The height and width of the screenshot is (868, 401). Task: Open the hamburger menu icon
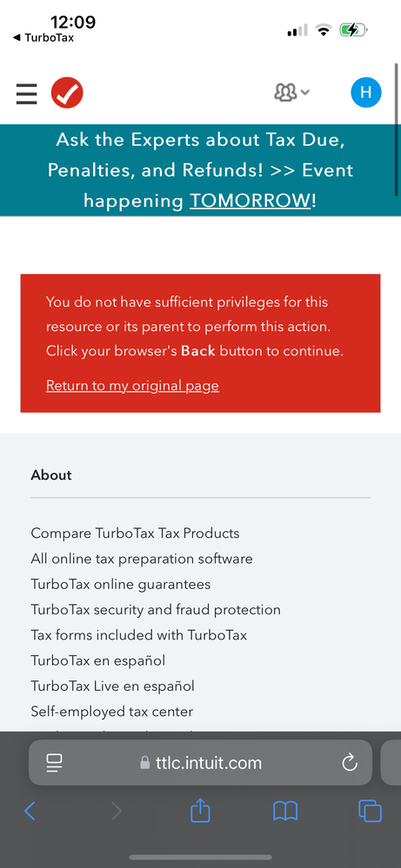click(27, 94)
